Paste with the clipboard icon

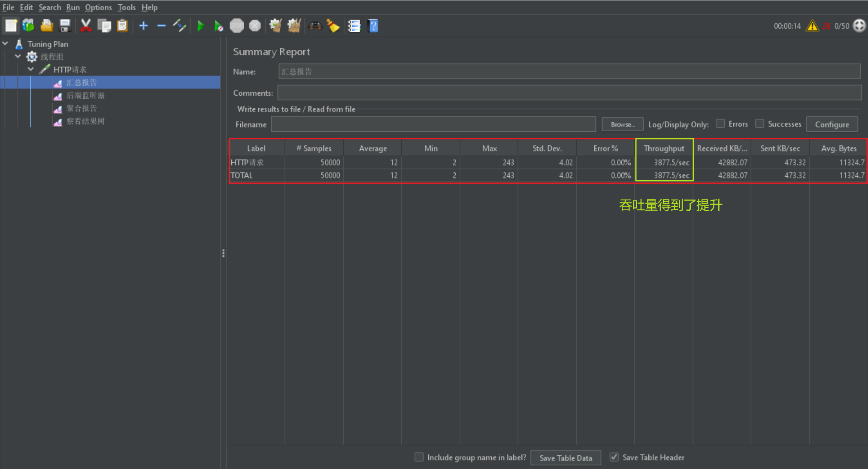pos(123,26)
